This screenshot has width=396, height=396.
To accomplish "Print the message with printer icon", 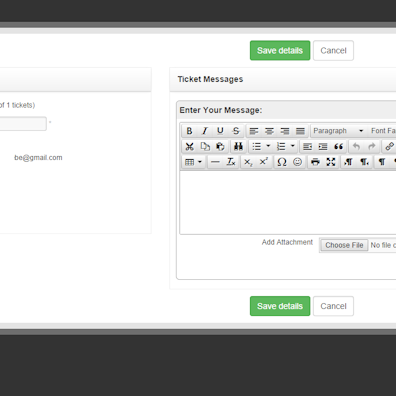I will pos(315,162).
